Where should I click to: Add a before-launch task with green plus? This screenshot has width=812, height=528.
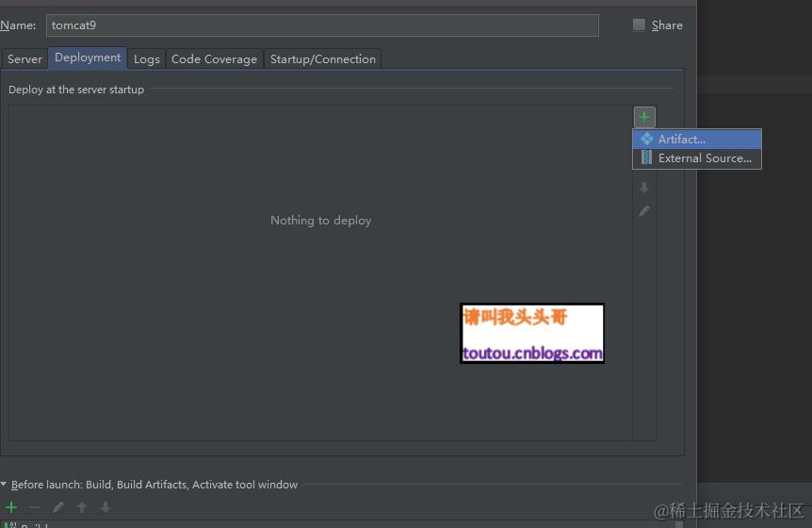[11, 507]
